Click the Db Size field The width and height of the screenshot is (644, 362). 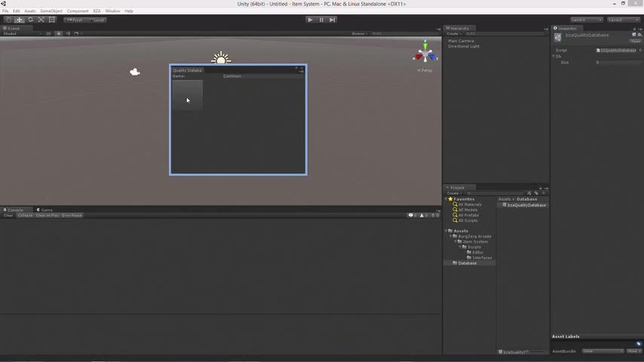tap(618, 63)
